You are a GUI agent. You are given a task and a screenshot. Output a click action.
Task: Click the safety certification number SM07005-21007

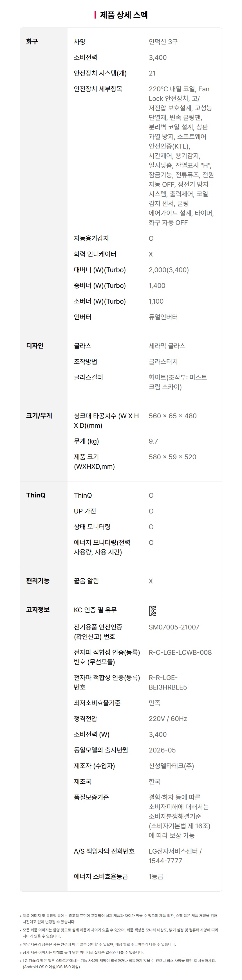174,627
